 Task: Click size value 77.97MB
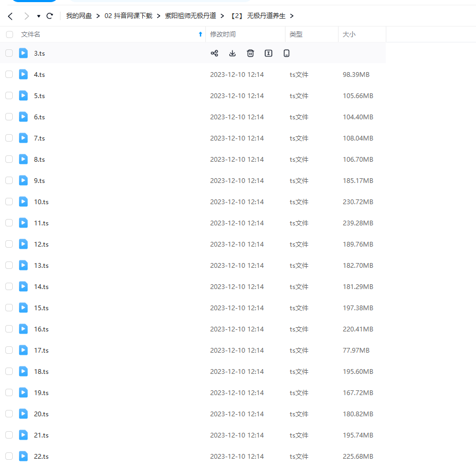(356, 351)
